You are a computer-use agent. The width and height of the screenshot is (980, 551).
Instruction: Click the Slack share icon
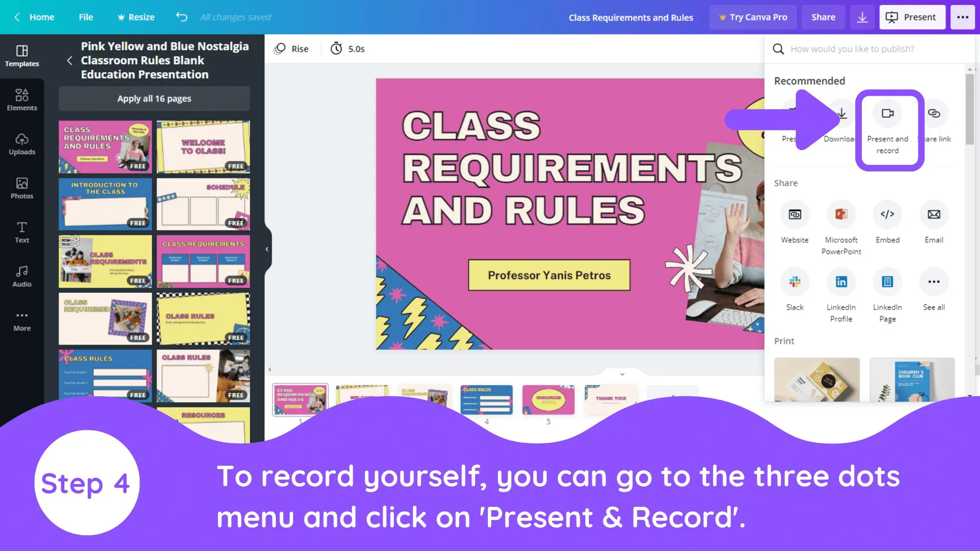coord(794,282)
